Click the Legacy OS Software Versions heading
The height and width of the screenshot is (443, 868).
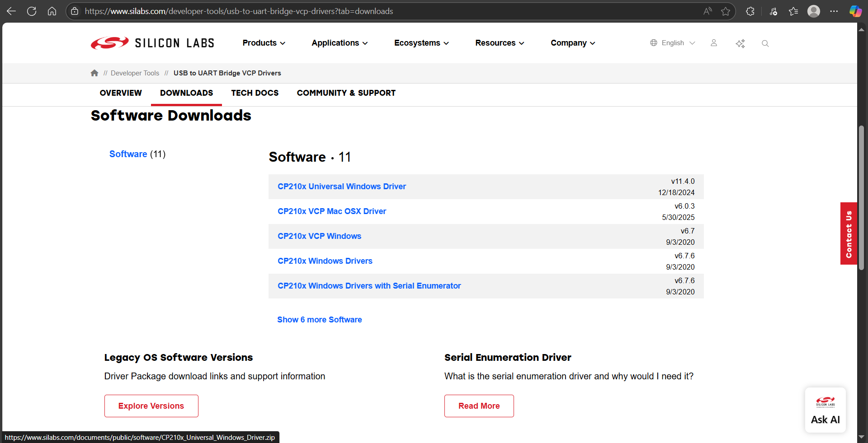click(x=179, y=357)
